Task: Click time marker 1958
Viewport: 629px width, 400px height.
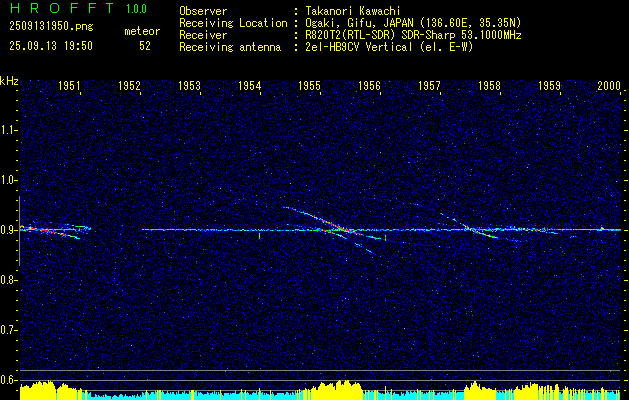Action: coord(489,85)
